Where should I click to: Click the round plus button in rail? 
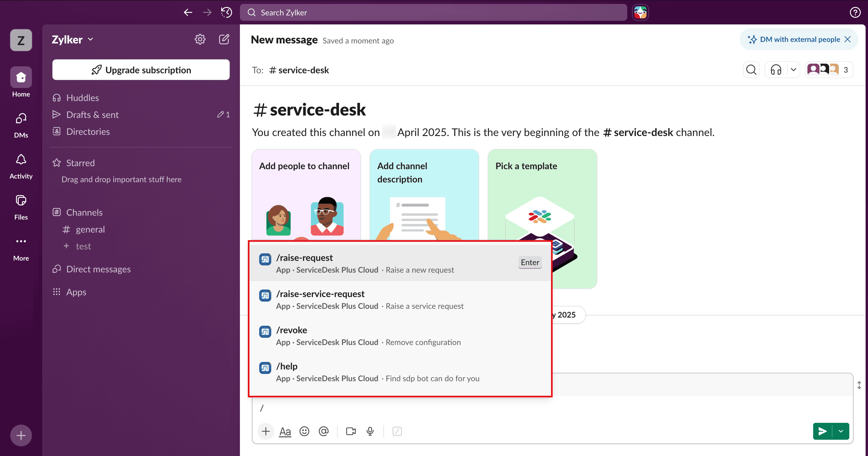pyautogui.click(x=21, y=435)
